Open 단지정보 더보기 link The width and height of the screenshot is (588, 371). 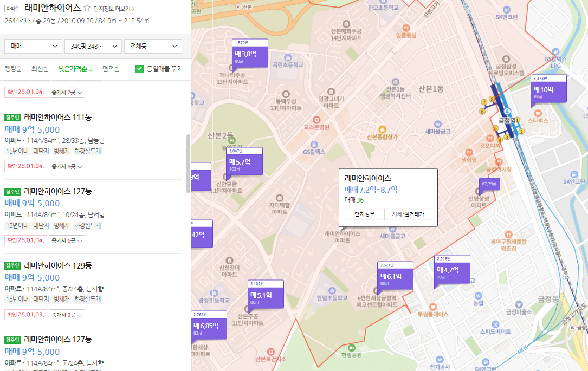coord(114,9)
